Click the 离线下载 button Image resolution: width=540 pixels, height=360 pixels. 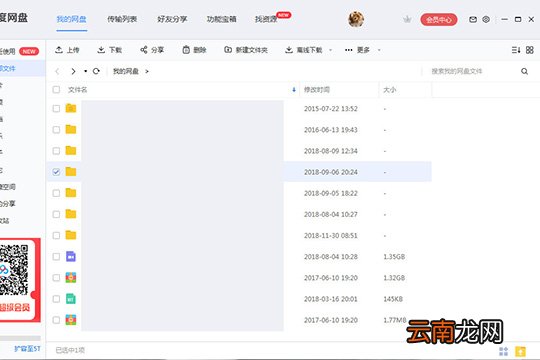(x=304, y=50)
